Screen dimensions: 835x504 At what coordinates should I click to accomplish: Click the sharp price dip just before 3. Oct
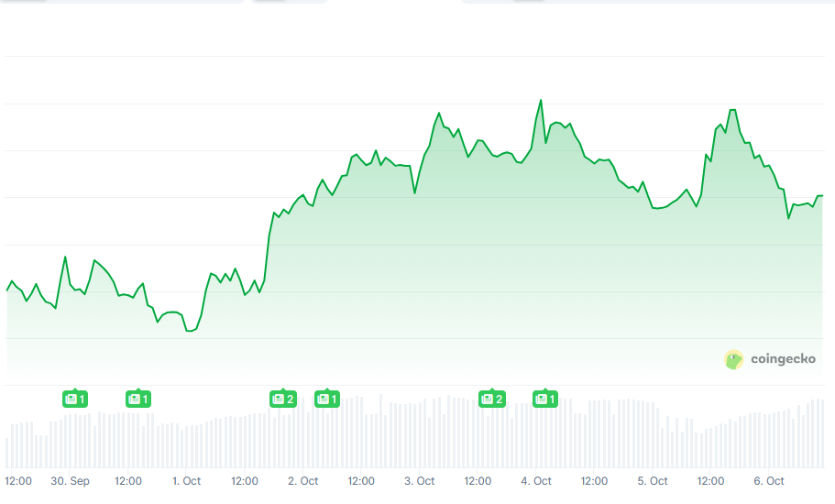point(414,192)
